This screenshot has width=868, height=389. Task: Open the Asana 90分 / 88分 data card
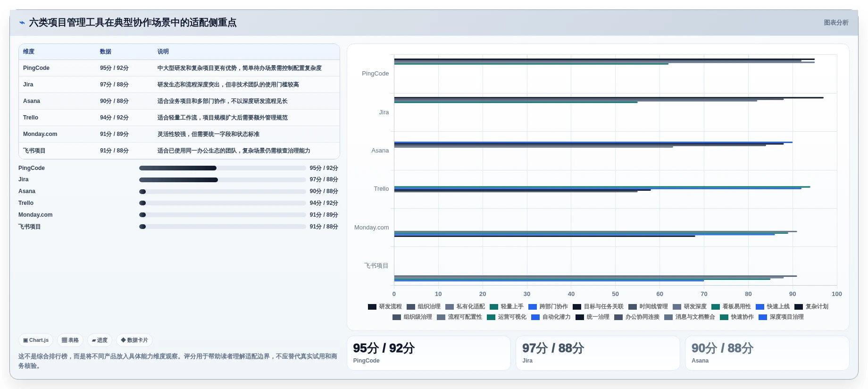(767, 353)
